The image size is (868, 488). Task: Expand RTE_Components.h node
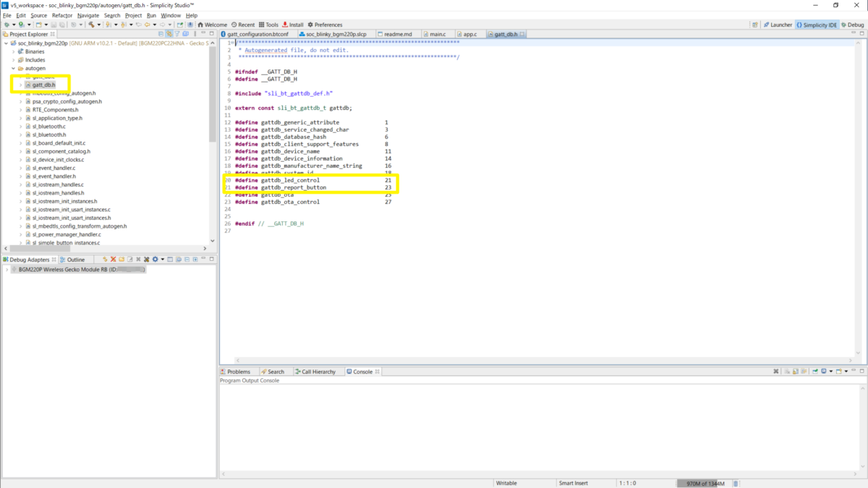21,110
